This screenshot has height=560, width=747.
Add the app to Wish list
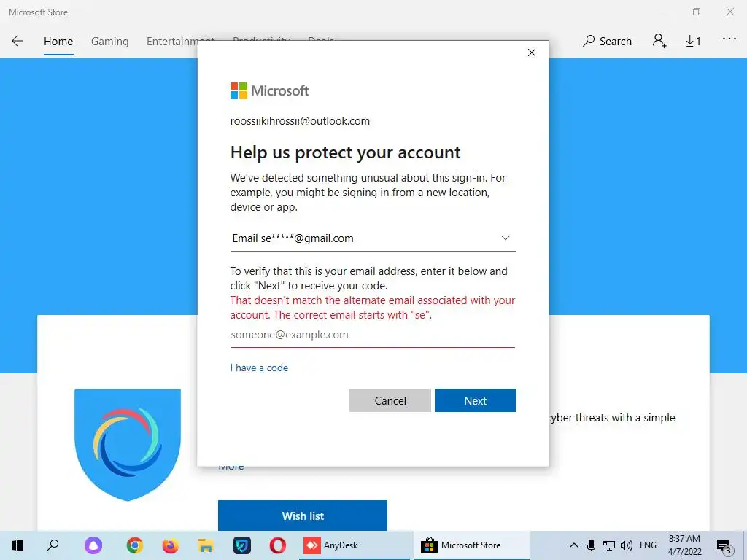pyautogui.click(x=303, y=516)
